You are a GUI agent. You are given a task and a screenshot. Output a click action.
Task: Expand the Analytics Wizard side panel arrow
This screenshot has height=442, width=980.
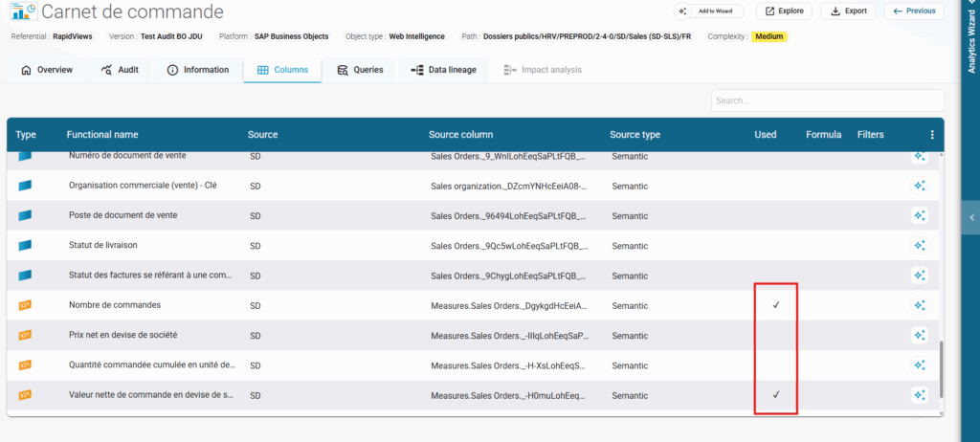pyautogui.click(x=971, y=218)
